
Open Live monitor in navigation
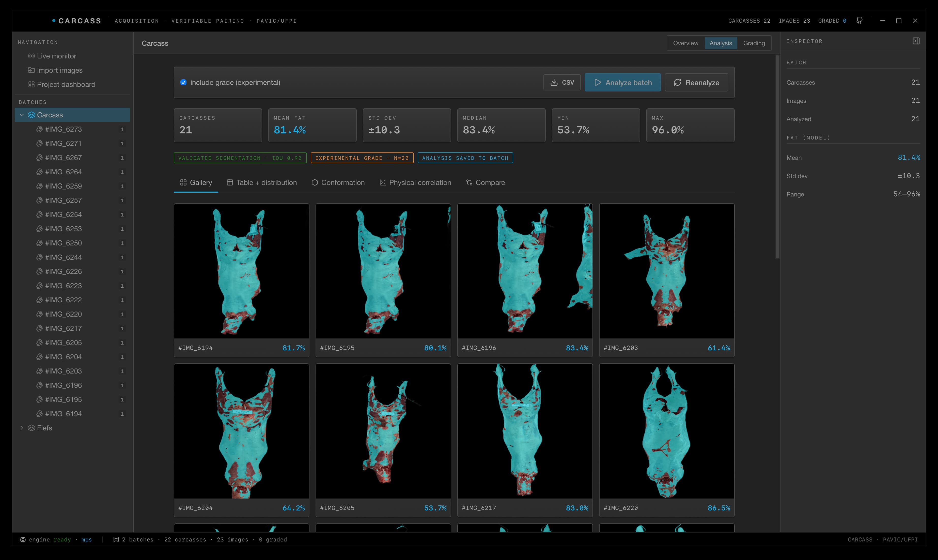pos(72,56)
